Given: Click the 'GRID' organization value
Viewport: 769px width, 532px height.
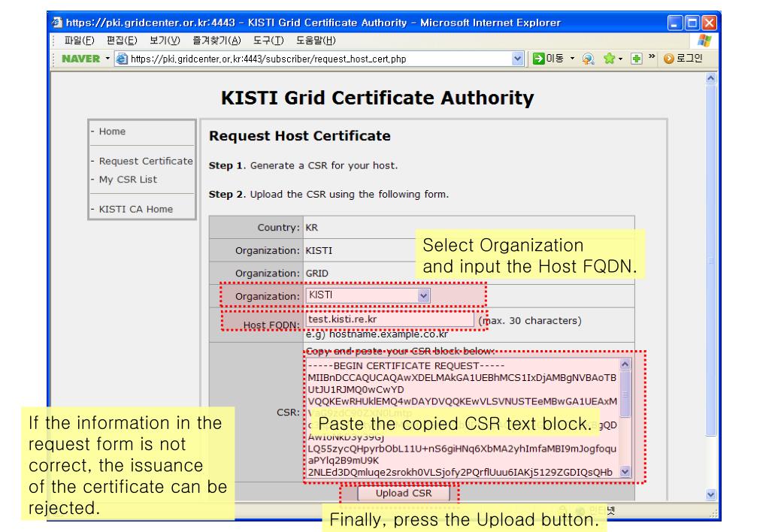Looking at the screenshot, I should tap(316, 273).
